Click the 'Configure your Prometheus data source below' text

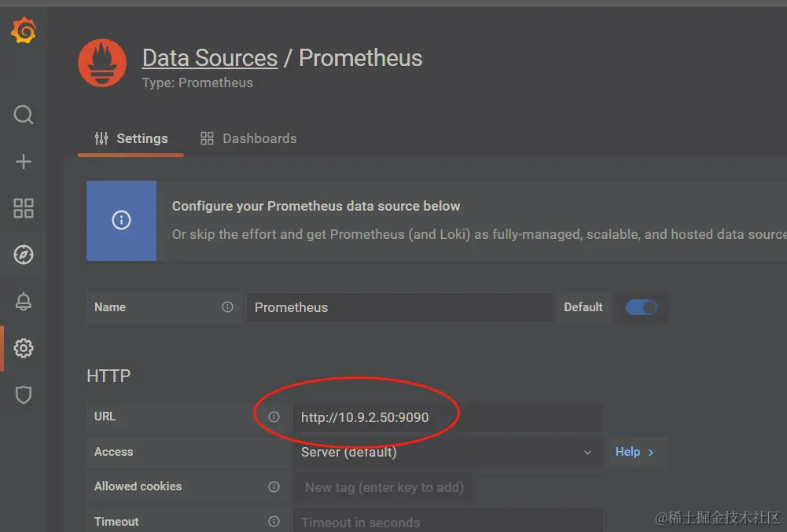point(316,206)
